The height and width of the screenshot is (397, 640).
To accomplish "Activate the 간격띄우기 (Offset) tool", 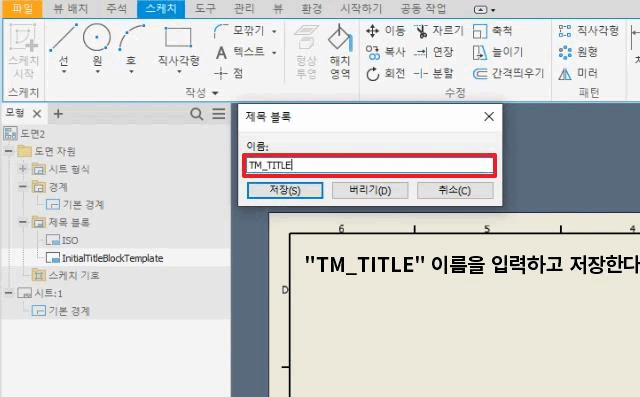I will click(x=508, y=73).
